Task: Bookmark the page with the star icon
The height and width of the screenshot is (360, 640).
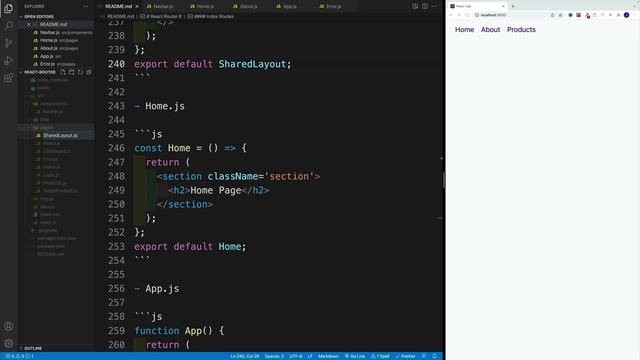Action: (x=560, y=15)
